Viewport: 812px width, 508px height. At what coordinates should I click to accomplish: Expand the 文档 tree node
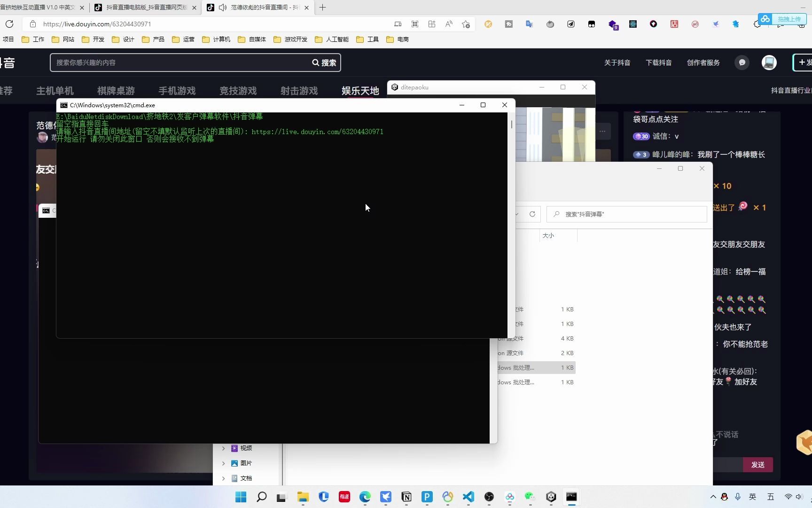(223, 478)
